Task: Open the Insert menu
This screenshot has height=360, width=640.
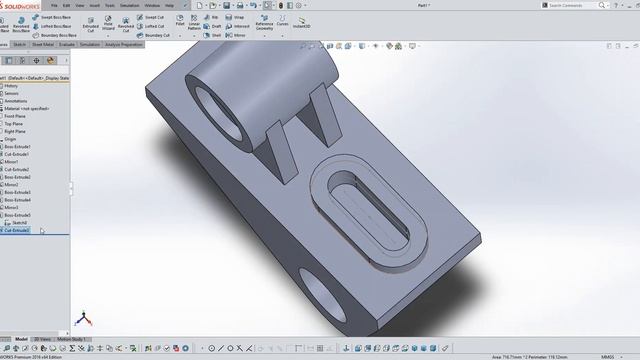Action: 94,5
